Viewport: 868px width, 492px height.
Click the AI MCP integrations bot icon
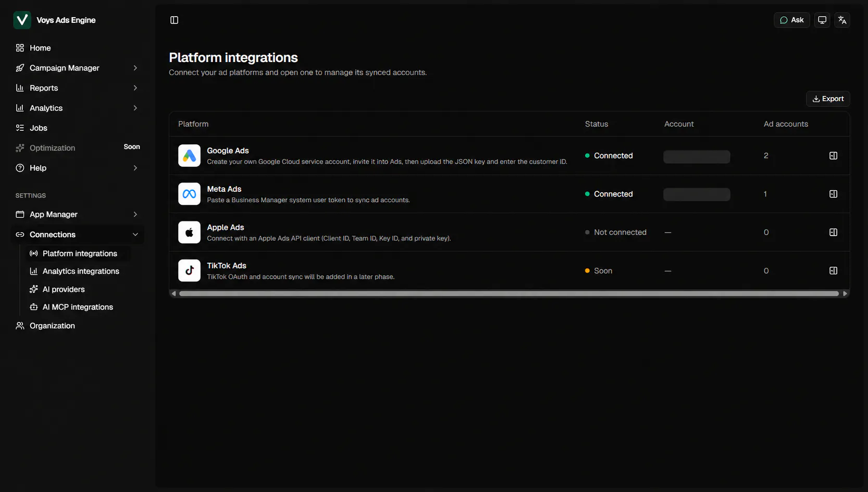click(x=34, y=308)
